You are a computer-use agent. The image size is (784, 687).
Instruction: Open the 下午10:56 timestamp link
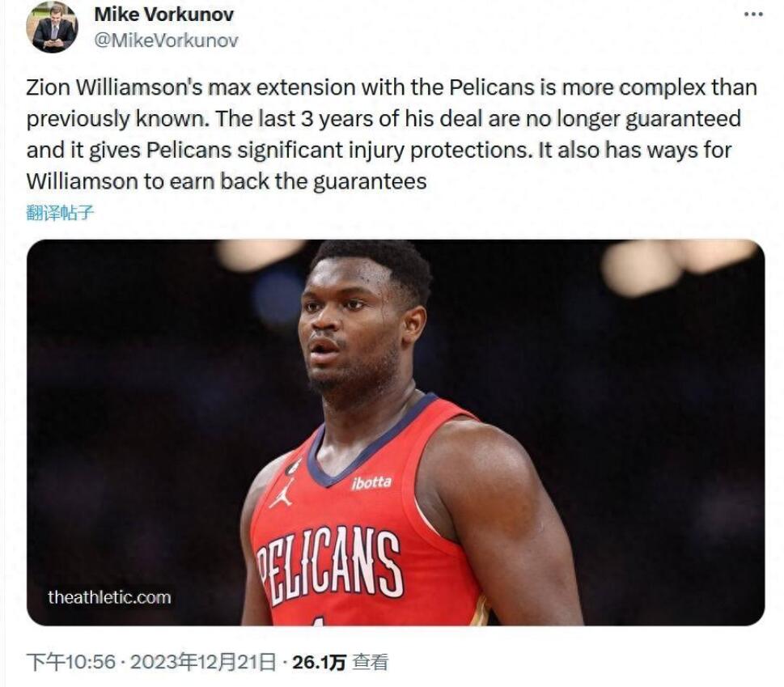tap(70, 663)
